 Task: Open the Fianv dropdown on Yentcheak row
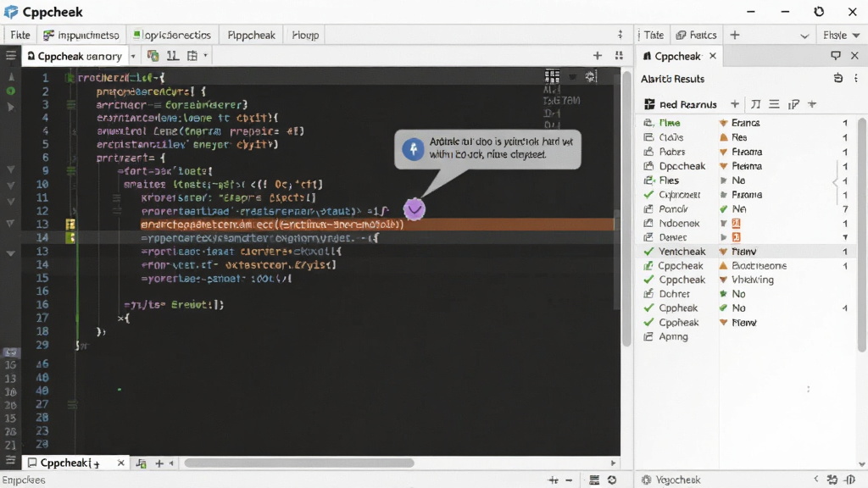(723, 251)
